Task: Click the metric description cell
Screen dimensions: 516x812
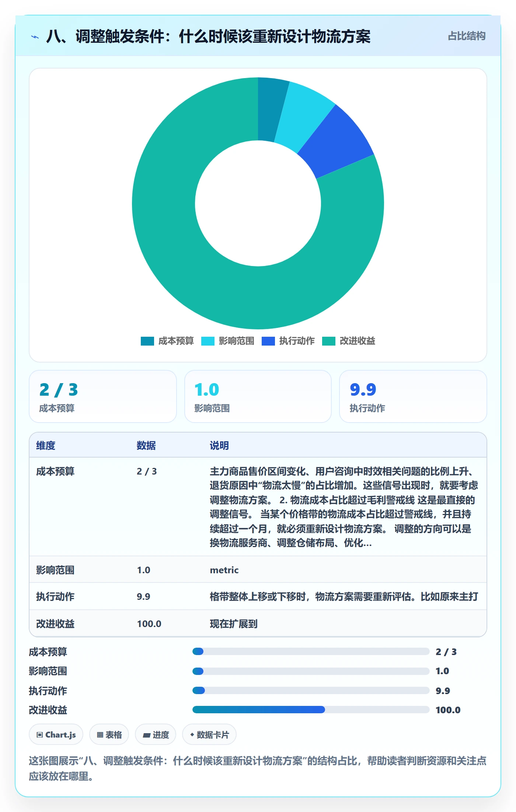Action: click(224, 570)
